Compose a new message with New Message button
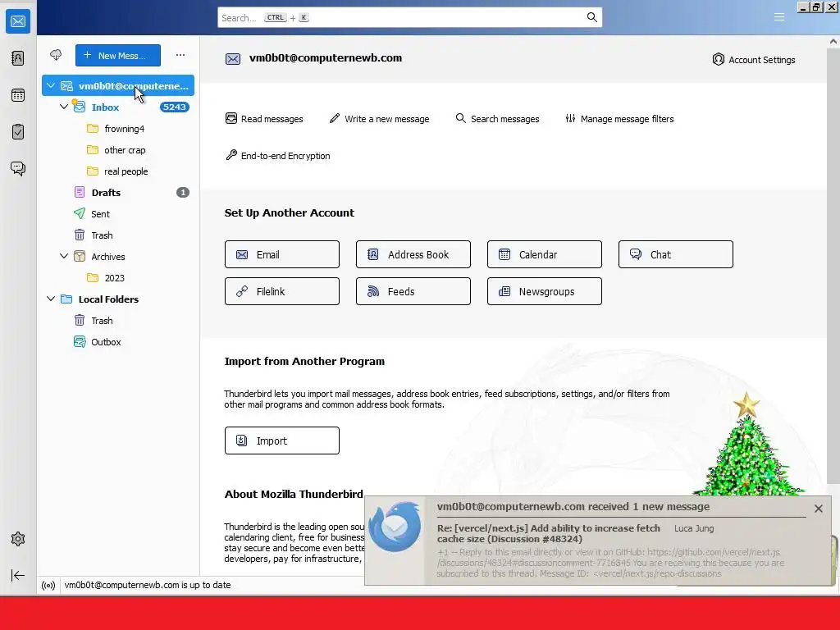The width and height of the screenshot is (840, 630). 118,55
